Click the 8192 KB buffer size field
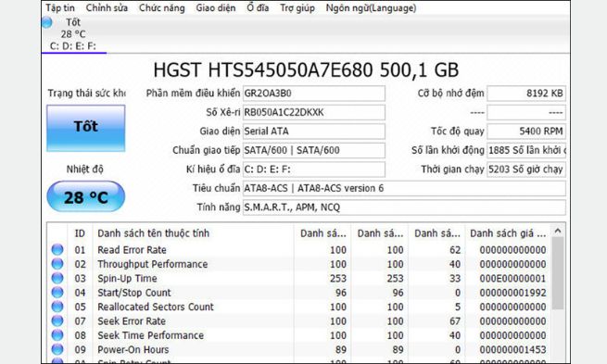 click(526, 94)
